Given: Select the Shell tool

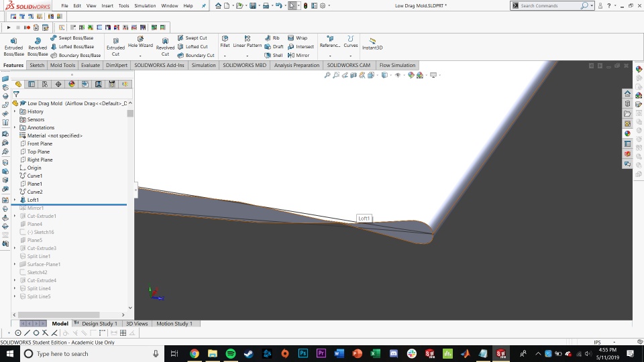Looking at the screenshot, I should coord(274,55).
